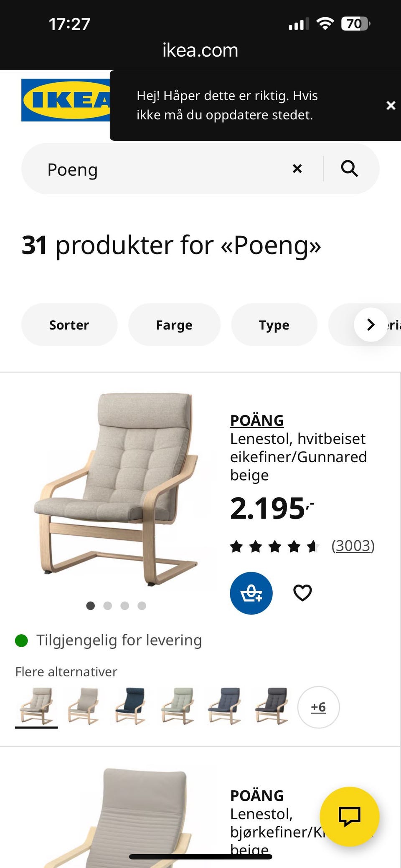Image resolution: width=401 pixels, height=868 pixels.
Task: Show more filters with the right chevron
Action: [371, 324]
